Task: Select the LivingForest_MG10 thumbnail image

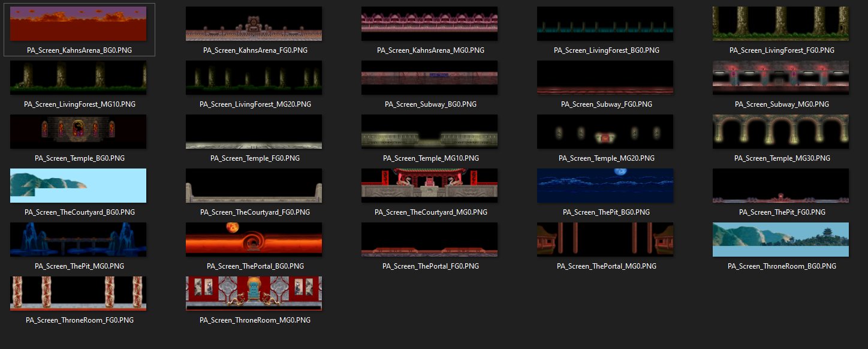Action: pyautogui.click(x=79, y=78)
